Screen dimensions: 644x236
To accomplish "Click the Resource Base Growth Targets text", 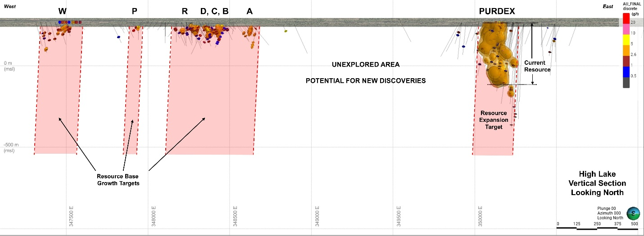I will coord(118,180).
